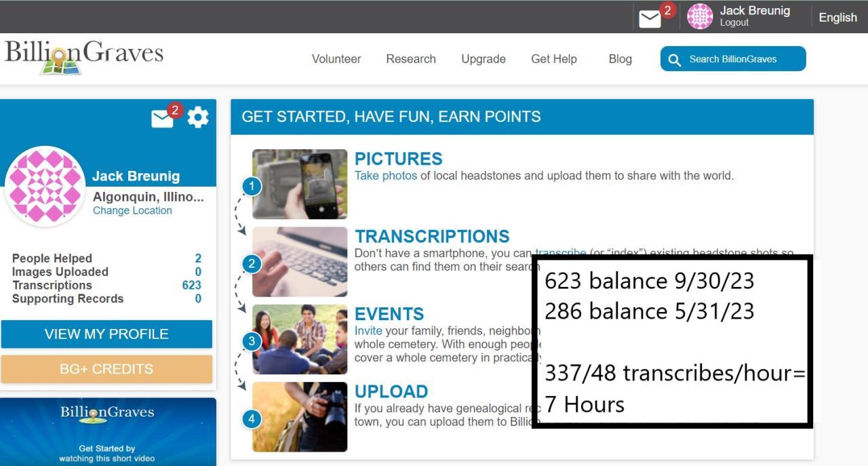868x466 pixels.
Task: Click the Take photos link
Action: tap(386, 176)
